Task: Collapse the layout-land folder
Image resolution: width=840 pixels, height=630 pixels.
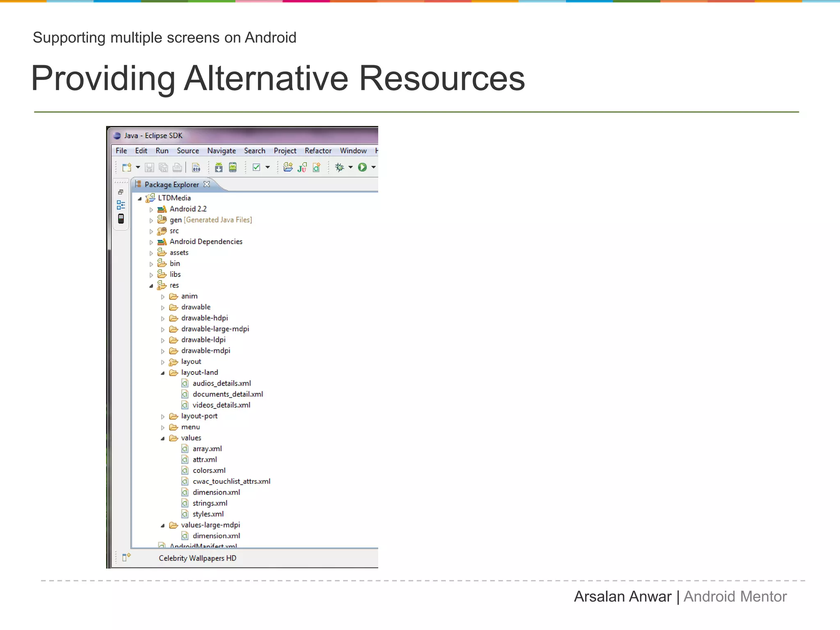Action: tap(162, 373)
